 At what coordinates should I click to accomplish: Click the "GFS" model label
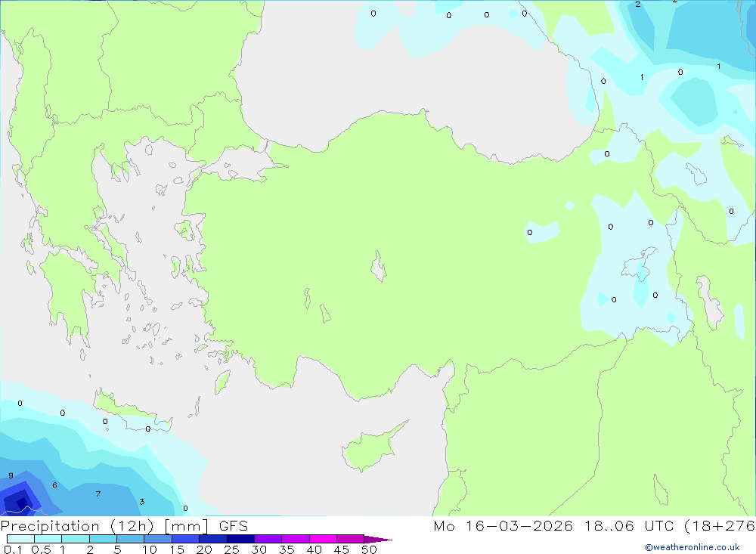234,526
